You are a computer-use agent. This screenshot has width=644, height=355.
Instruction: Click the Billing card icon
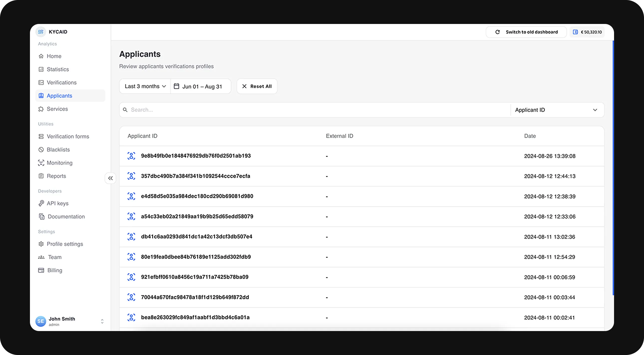click(41, 270)
